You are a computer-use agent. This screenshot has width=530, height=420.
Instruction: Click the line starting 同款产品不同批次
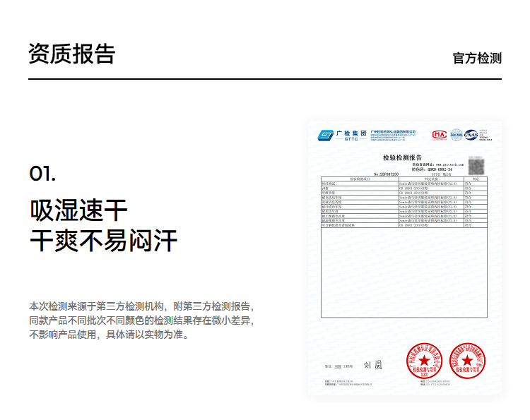pos(141,320)
